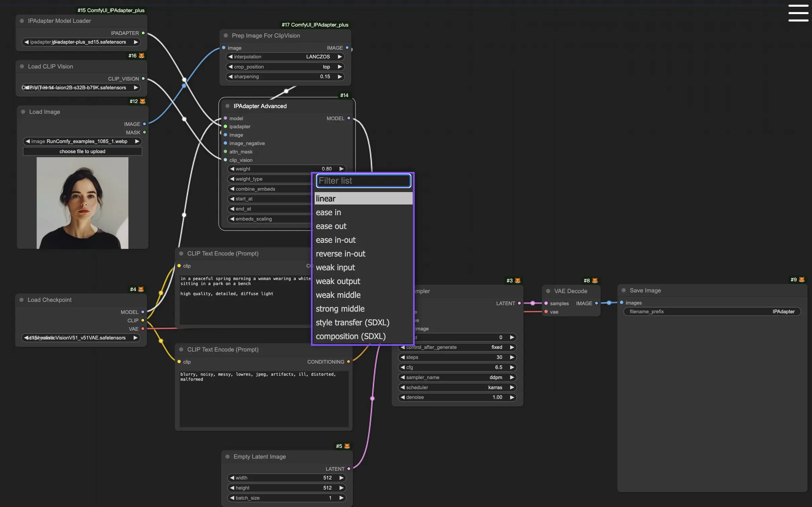Expand weight_type dropdown in IPAdapter Advanced
The image size is (812, 507).
click(x=286, y=179)
